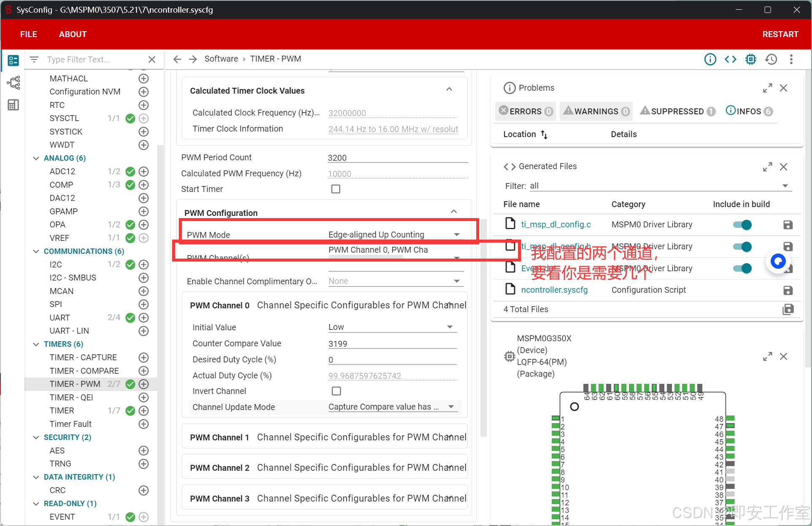Viewport: 812px width, 526px height.
Task: Add a TIMER - CAPTURE instance
Action: click(144, 358)
